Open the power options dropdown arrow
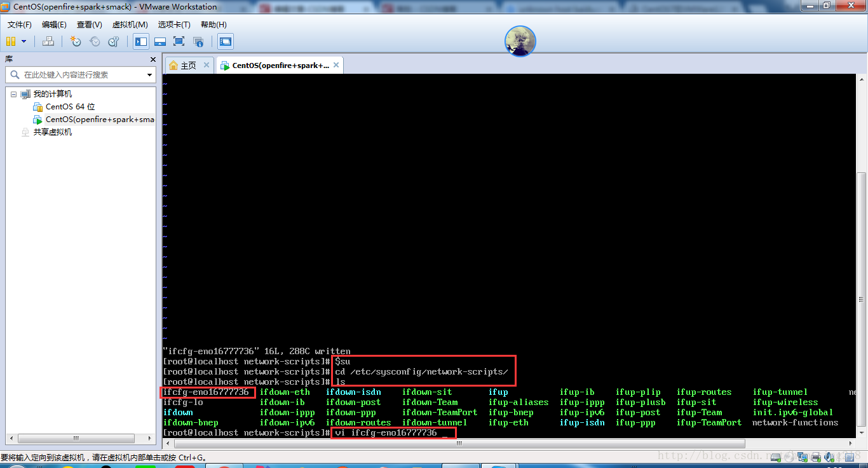 click(24, 41)
